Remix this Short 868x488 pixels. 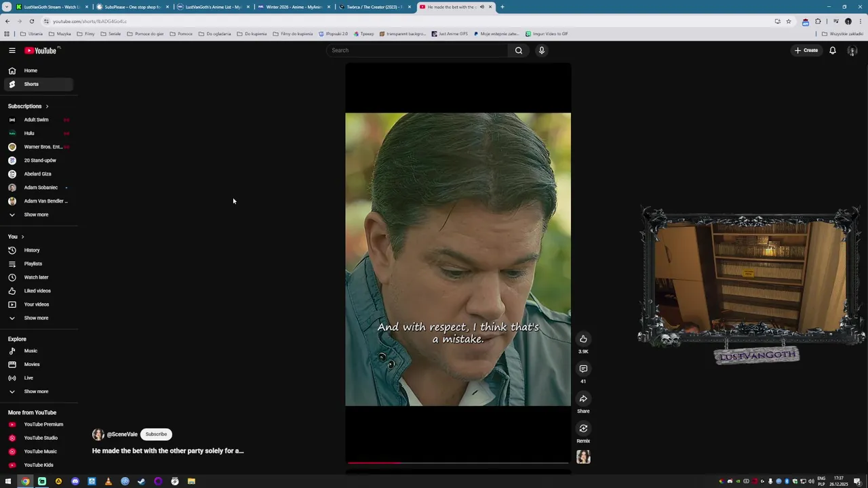click(583, 428)
